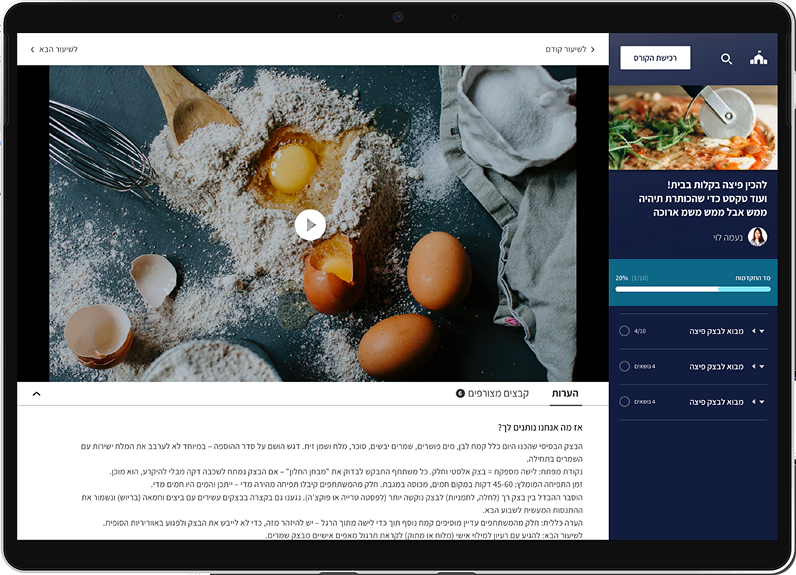Click the attached files count badge
The image size is (796, 575).
[x=460, y=393]
